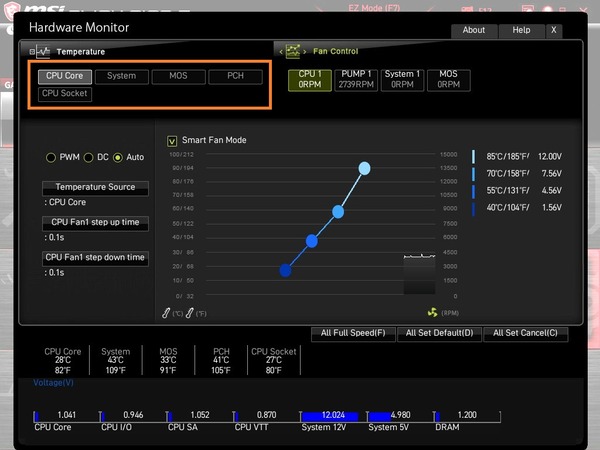Choose PUMP 1 fan control
Image resolution: width=600 pixels, height=450 pixels.
(x=356, y=80)
